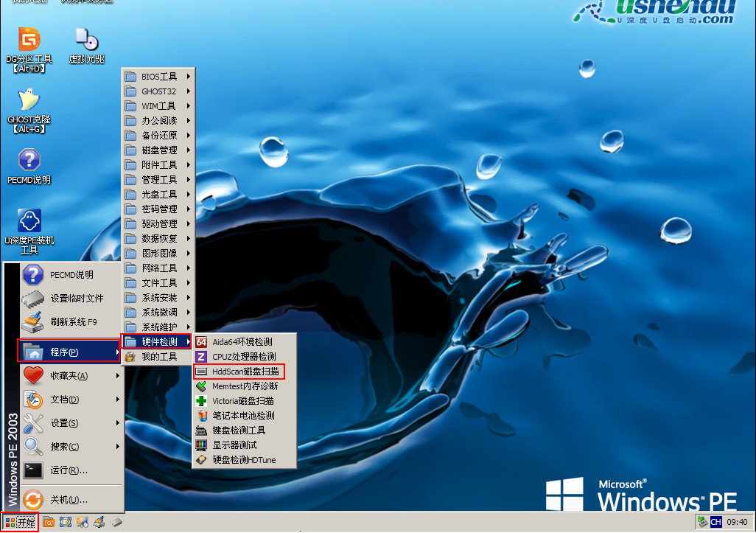Launch CPUZ处理器检测

pyautogui.click(x=244, y=357)
